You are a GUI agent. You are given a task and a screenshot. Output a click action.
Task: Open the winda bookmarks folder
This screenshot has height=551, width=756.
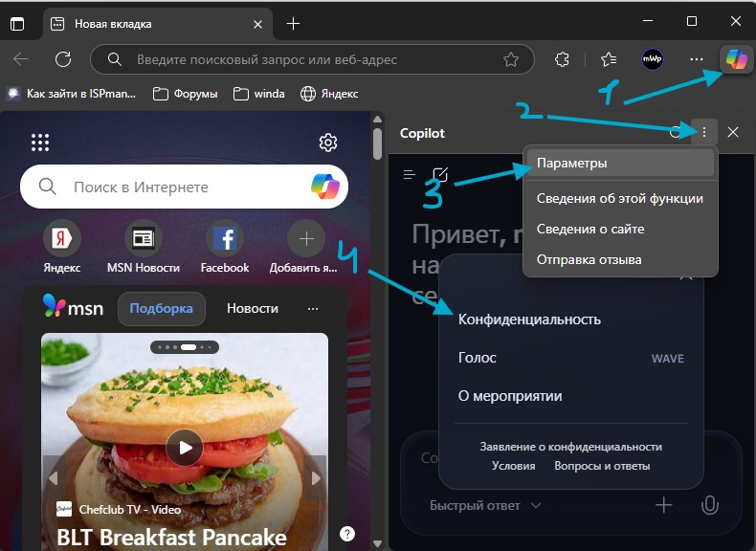[x=259, y=94]
